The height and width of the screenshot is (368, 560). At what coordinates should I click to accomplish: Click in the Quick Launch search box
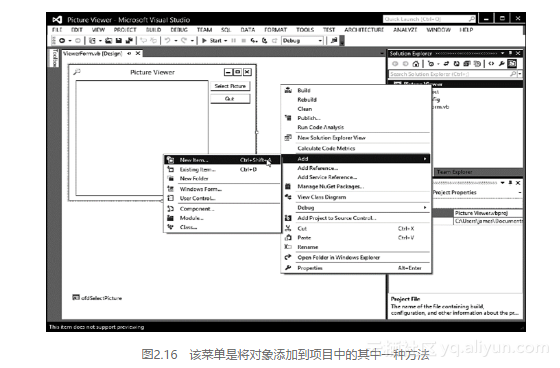(x=430, y=19)
